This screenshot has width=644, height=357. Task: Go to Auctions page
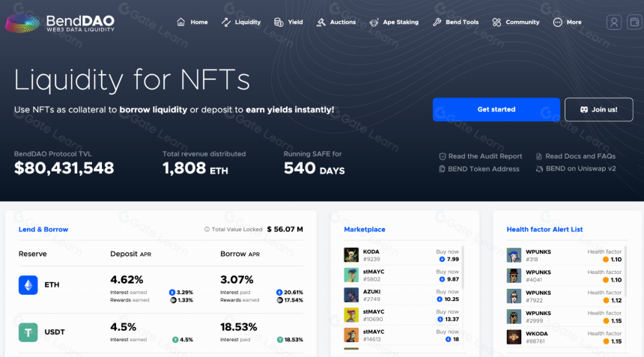(x=336, y=22)
